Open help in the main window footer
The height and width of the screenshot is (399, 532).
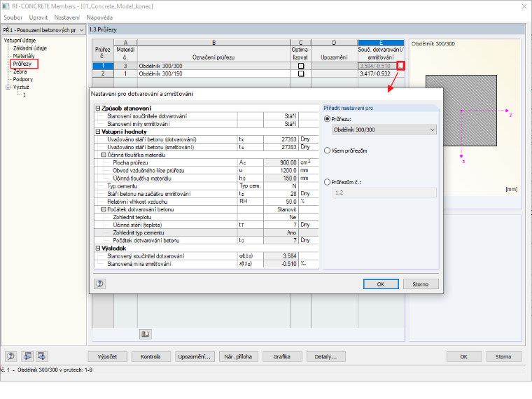tap(11, 356)
